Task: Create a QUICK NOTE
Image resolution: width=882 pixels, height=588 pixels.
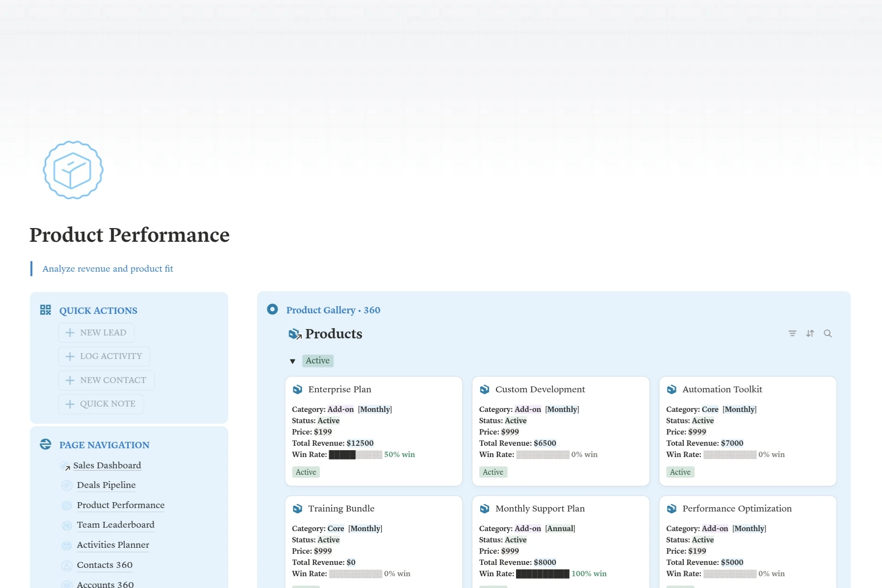Action: click(x=101, y=404)
